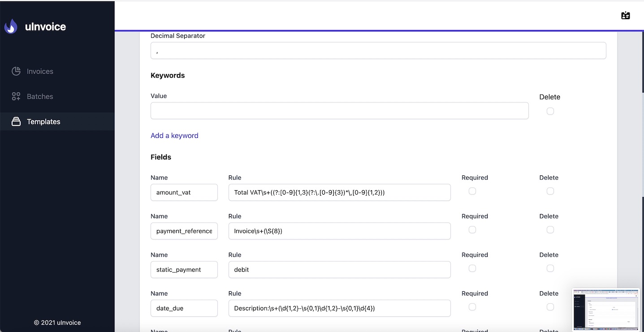Click the Invoices pie chart icon
This screenshot has height=332, width=644.
[16, 71]
